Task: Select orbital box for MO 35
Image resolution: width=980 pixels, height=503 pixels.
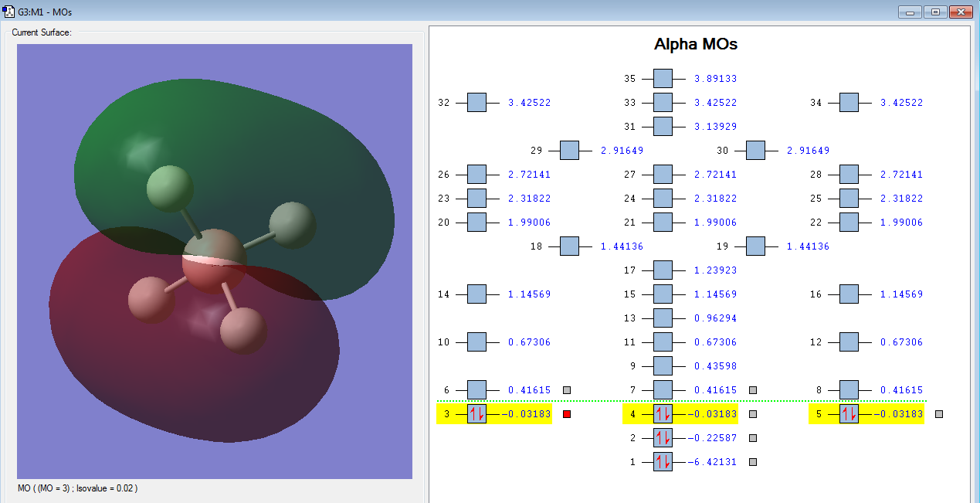Action: point(663,79)
